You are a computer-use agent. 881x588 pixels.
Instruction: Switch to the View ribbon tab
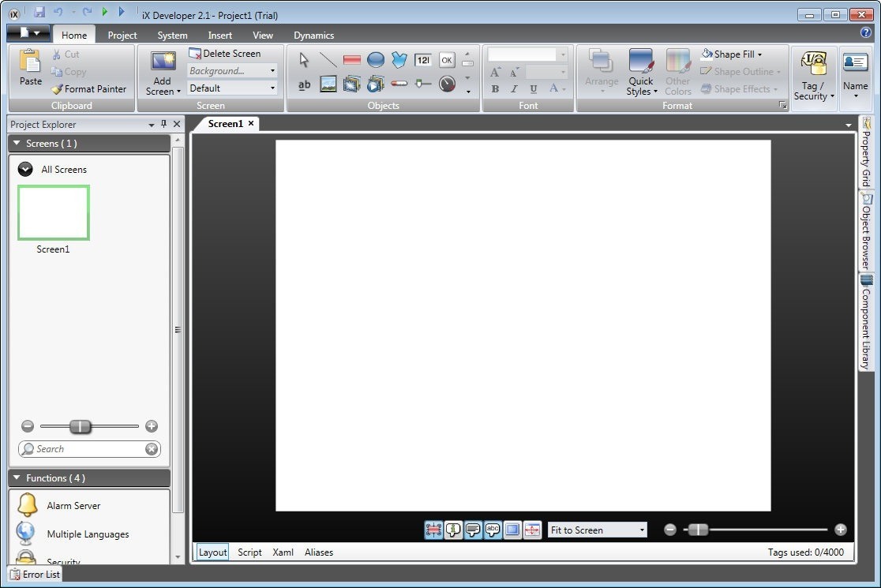(x=262, y=35)
